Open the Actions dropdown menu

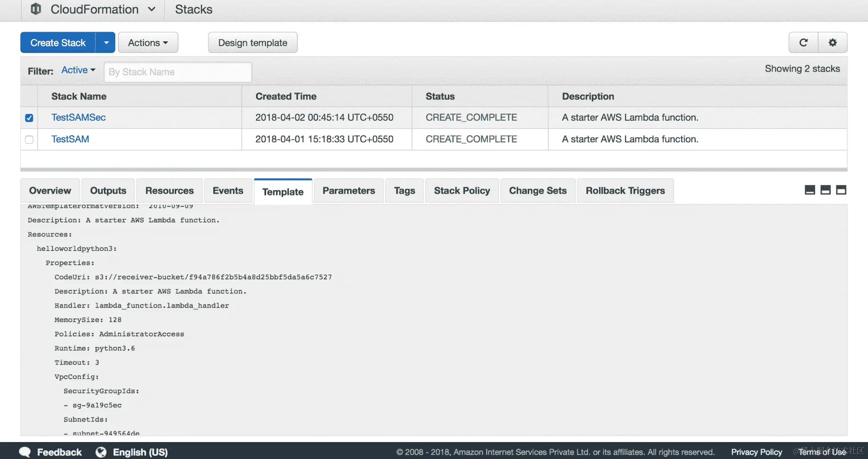point(148,43)
